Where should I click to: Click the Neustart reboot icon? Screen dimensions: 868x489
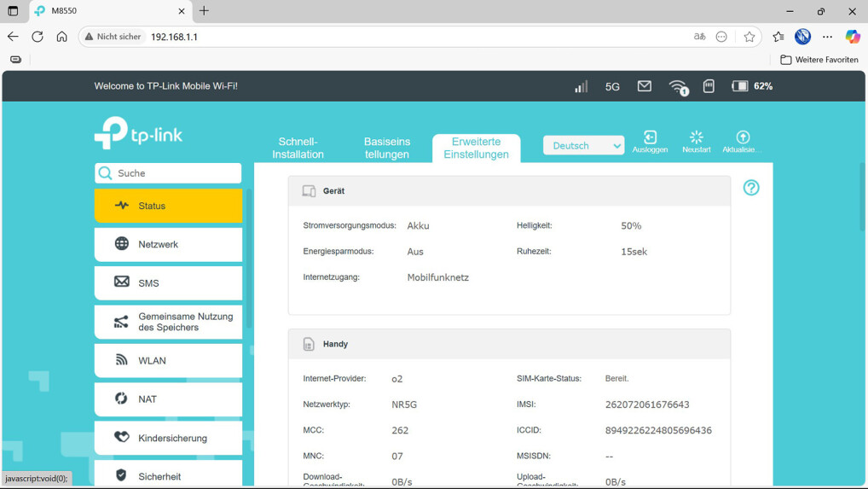point(696,138)
